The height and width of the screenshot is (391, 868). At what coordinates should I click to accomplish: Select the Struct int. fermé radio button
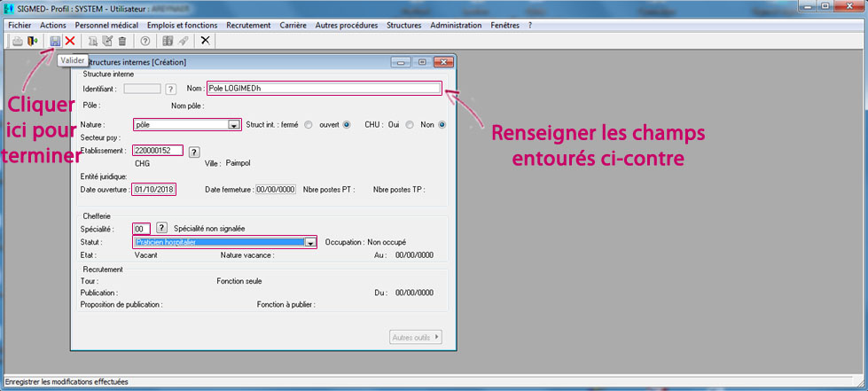point(309,125)
